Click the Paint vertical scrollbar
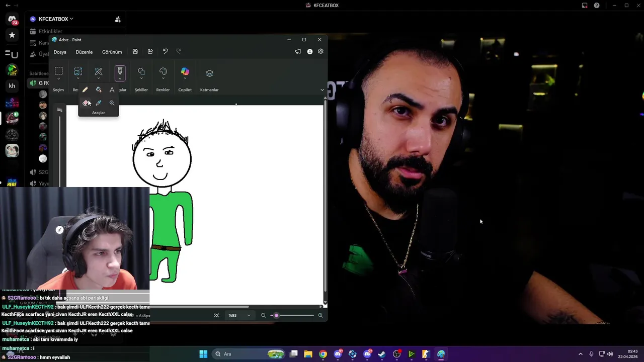 [x=325, y=196]
